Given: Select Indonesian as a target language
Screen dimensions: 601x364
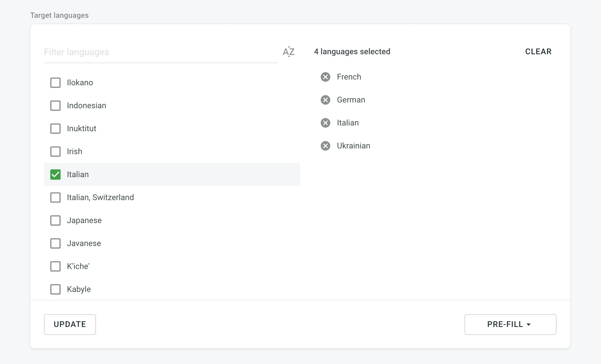Looking at the screenshot, I should pyautogui.click(x=55, y=106).
